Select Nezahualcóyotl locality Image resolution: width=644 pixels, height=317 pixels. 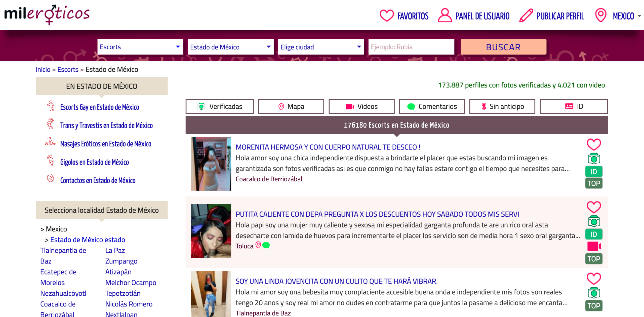pos(63,293)
